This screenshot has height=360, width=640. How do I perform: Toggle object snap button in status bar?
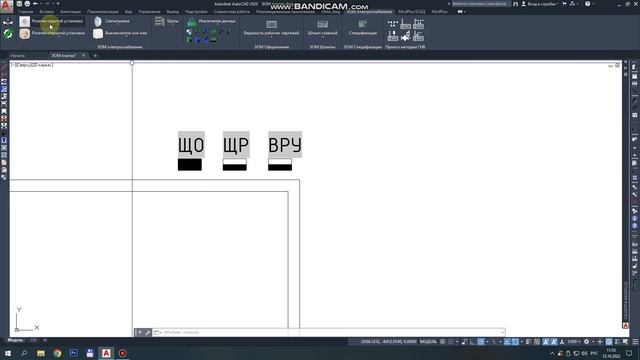tap(516, 342)
